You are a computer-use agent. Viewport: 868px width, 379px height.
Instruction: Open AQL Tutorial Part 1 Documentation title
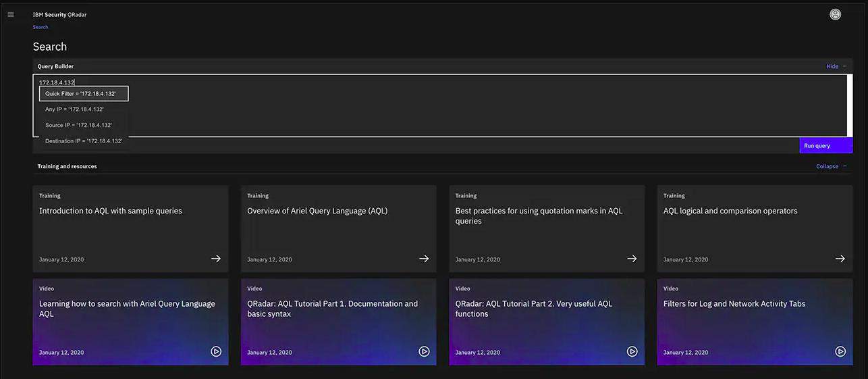[332, 309]
